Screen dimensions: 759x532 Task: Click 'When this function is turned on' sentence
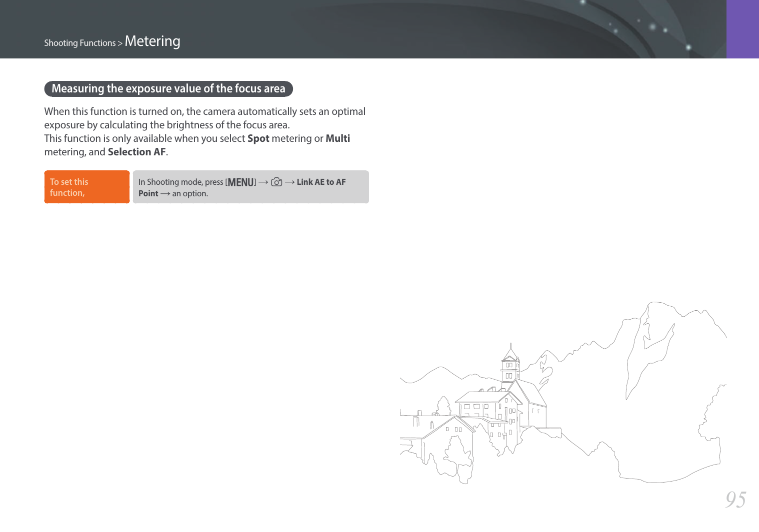pyautogui.click(x=205, y=111)
